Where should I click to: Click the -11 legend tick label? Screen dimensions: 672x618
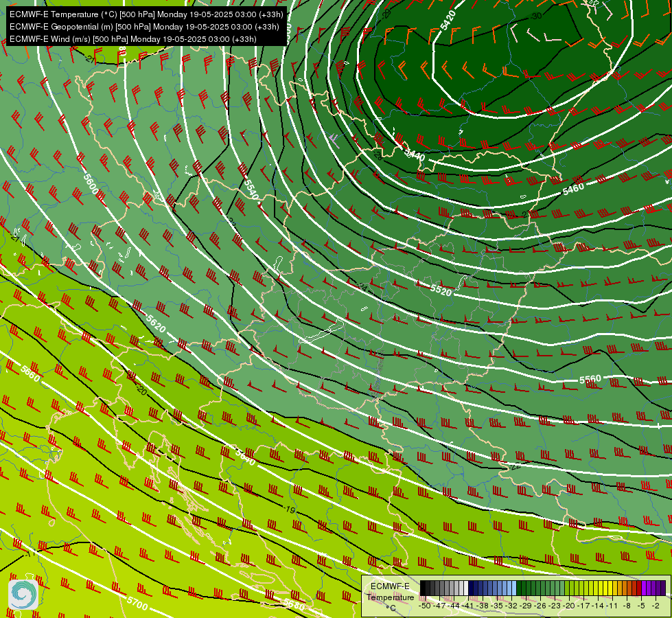click(612, 606)
